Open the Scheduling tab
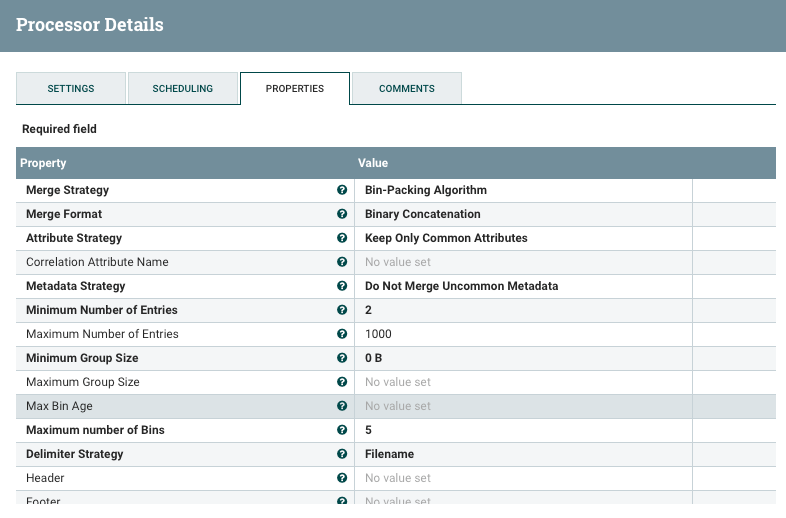This screenshot has height=518, width=786. [x=183, y=88]
